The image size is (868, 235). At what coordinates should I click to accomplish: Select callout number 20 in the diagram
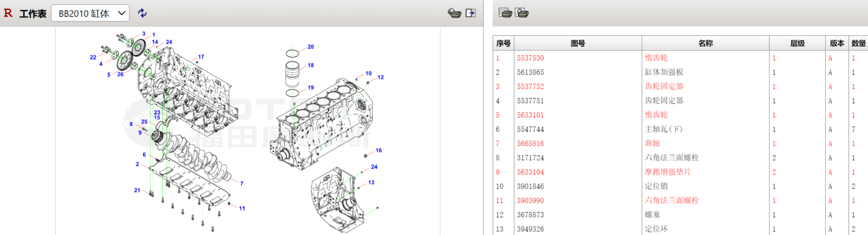[311, 47]
